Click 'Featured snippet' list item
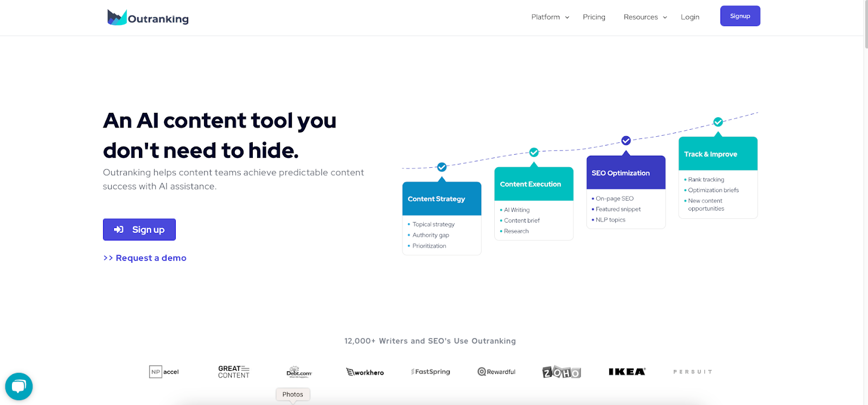Viewport: 868px width, 405px height. 617,209
